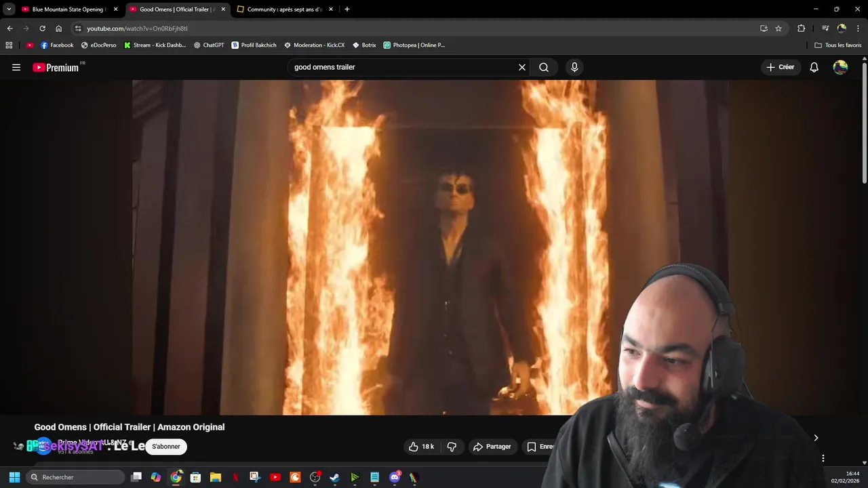Open the Créer menu

coord(781,67)
